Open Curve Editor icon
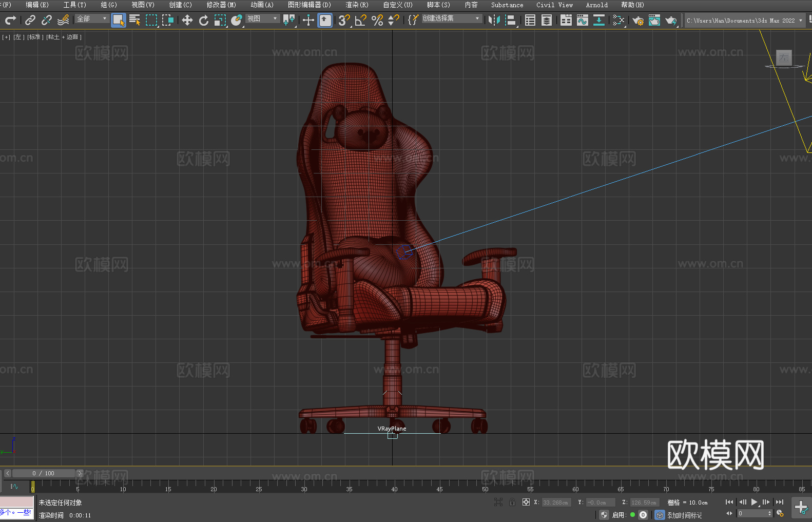 pyautogui.click(x=583, y=20)
